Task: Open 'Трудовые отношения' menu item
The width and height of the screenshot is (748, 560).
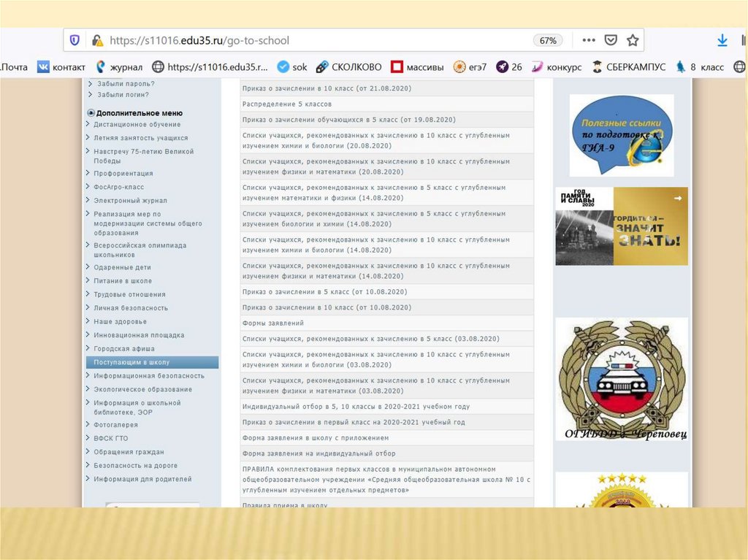Action: pos(129,294)
